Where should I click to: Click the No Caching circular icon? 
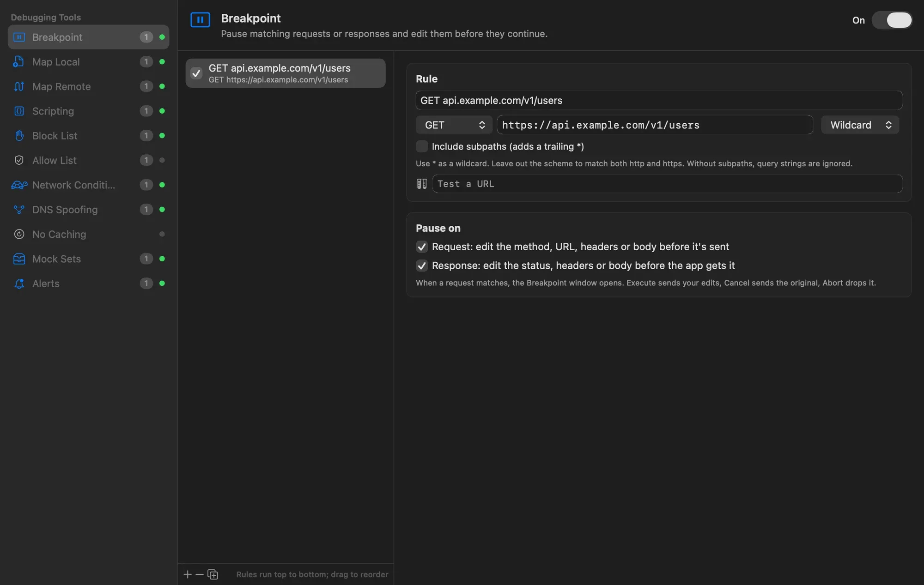19,234
